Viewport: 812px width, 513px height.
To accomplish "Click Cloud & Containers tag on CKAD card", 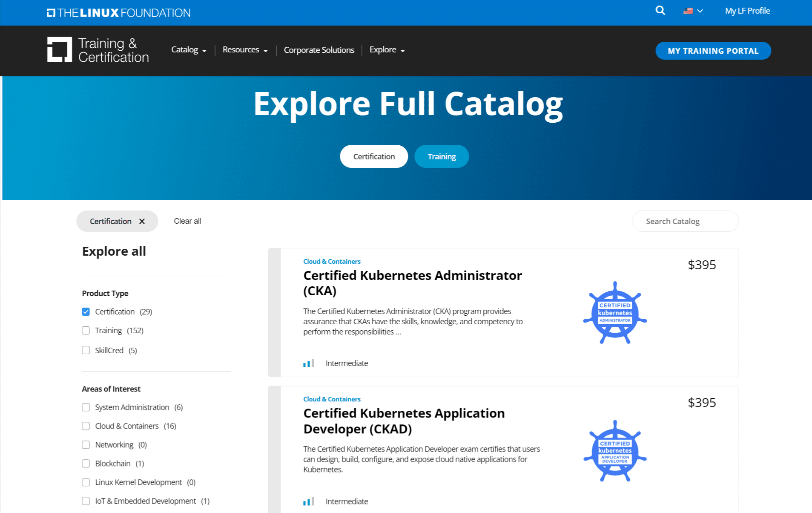I will [332, 399].
